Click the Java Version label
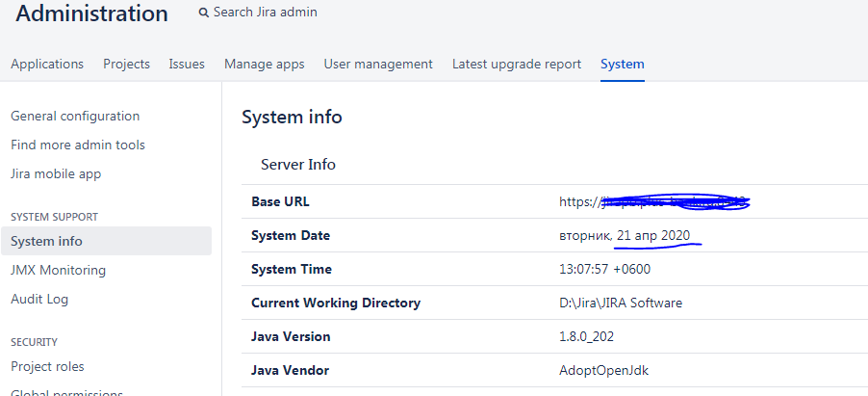This screenshot has height=396, width=868. click(x=291, y=336)
